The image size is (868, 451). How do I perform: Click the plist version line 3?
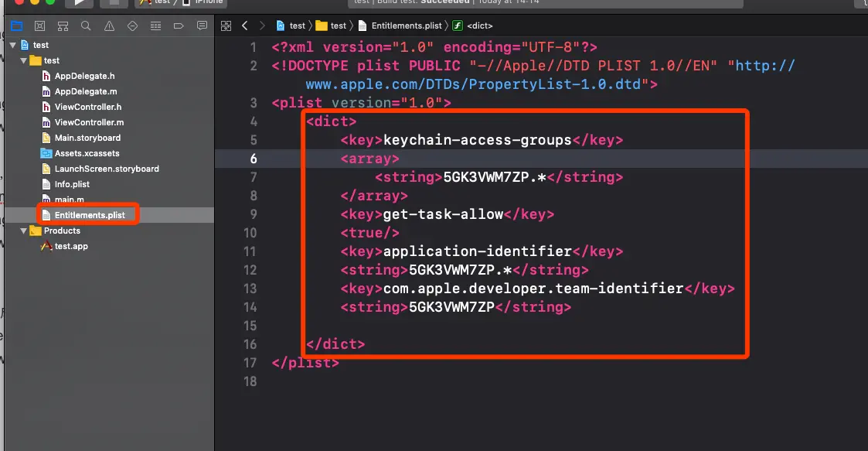362,103
